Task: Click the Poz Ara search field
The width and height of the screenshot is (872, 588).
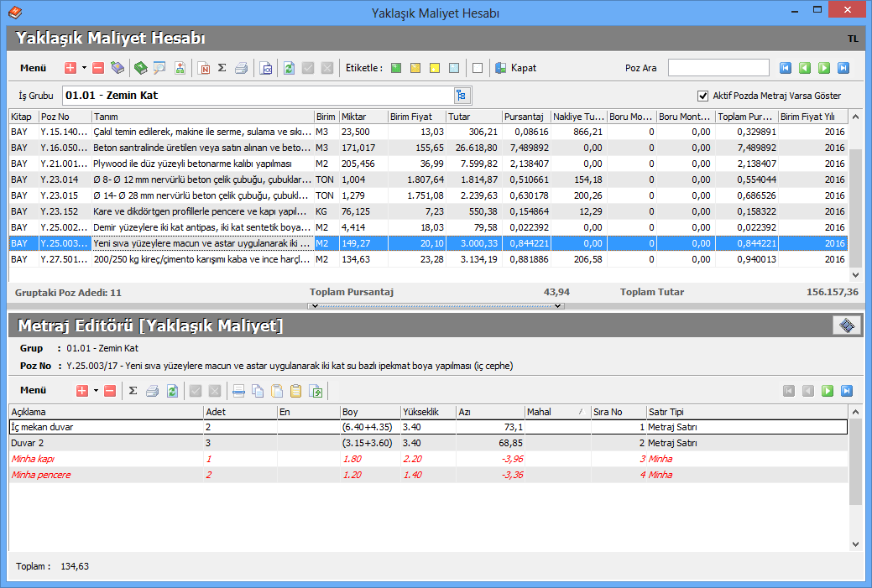Action: coord(718,68)
